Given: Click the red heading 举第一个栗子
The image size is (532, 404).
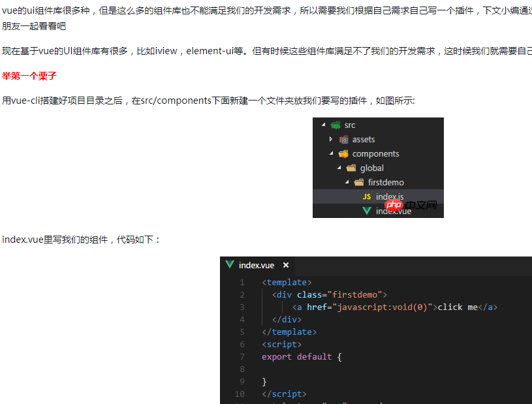Looking at the screenshot, I should pos(29,76).
